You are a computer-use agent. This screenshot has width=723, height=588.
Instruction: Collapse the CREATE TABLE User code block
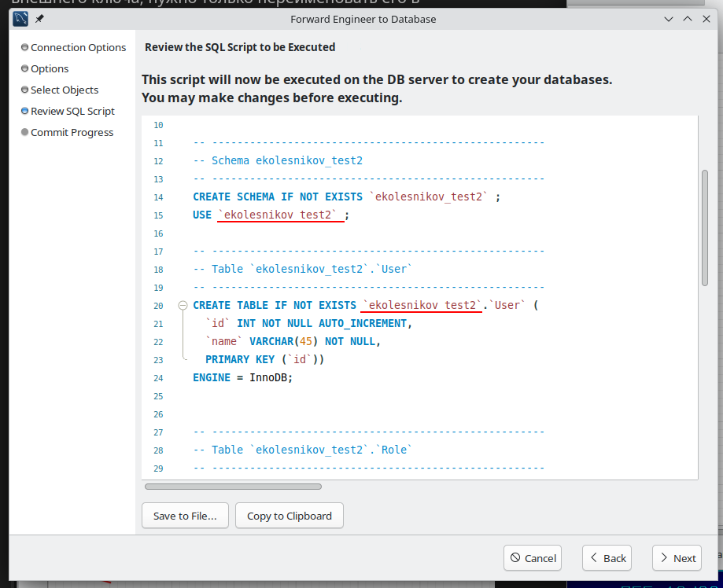pos(183,305)
